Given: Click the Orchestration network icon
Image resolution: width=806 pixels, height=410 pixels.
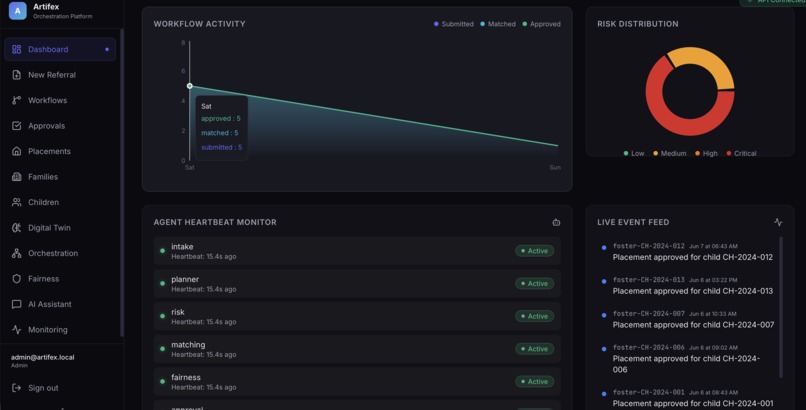Looking at the screenshot, I should (x=16, y=253).
